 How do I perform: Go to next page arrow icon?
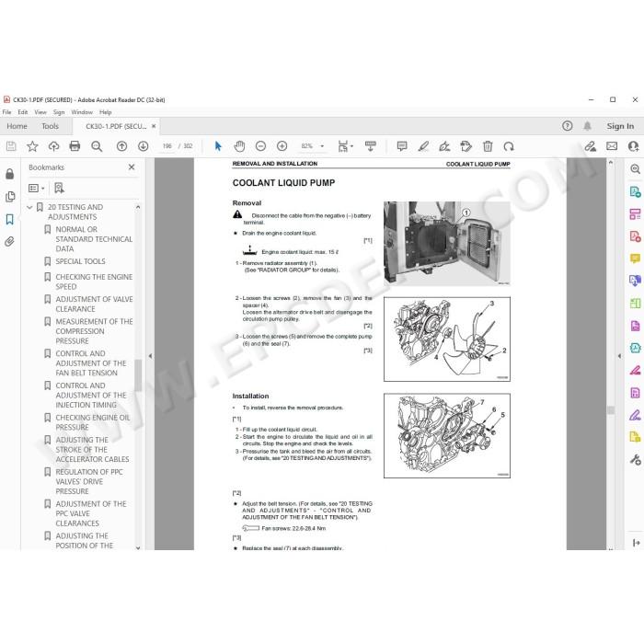pos(144,146)
